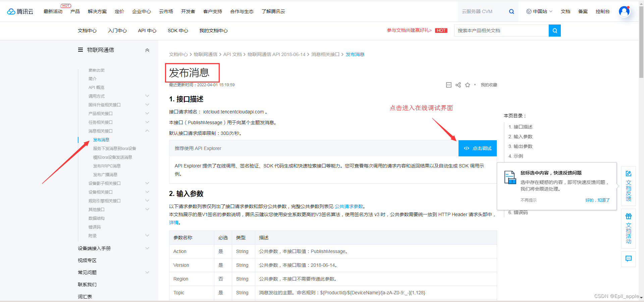Screen dimensions: 644x302
Task: Select 模拟lora设备发送消息 in sidebar
Action: (113, 157)
